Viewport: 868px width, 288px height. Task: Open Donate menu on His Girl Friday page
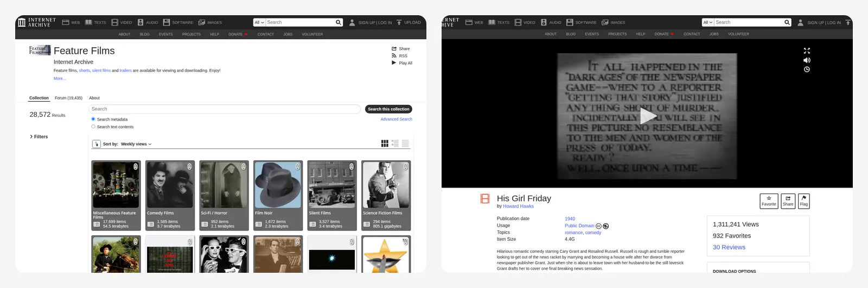pyautogui.click(x=664, y=34)
